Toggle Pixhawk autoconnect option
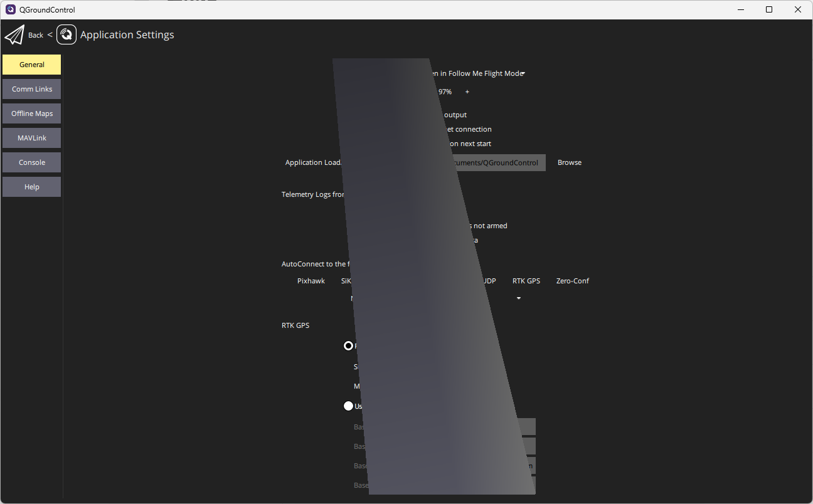 311,281
